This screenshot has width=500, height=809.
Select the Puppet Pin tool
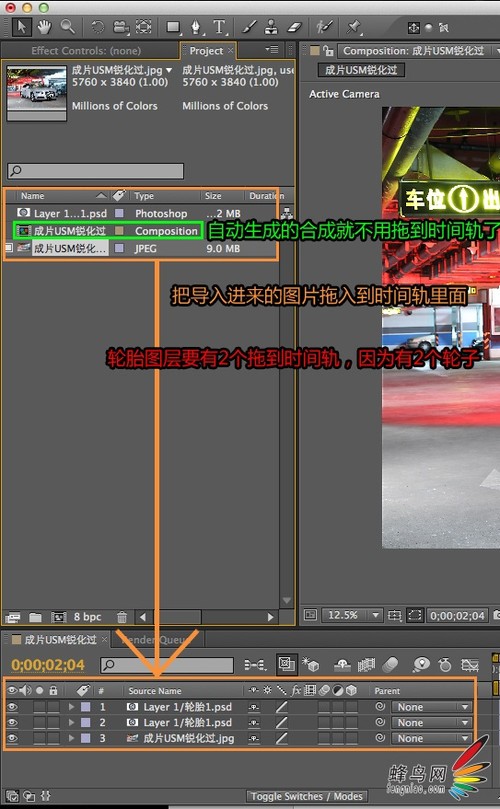353,27
